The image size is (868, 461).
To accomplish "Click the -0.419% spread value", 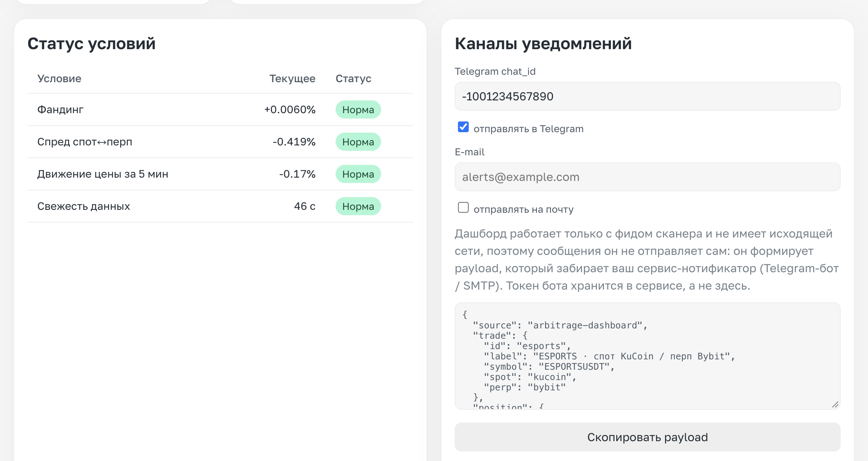I will point(294,142).
